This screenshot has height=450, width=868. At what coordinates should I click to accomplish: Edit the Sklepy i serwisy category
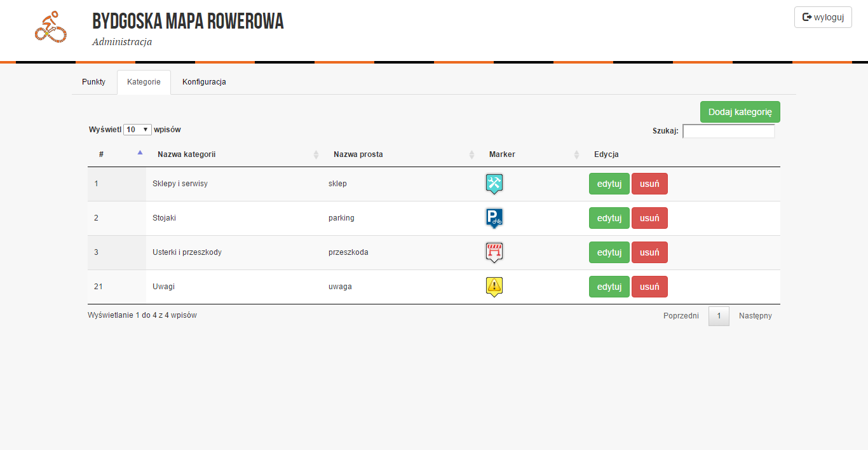609,184
